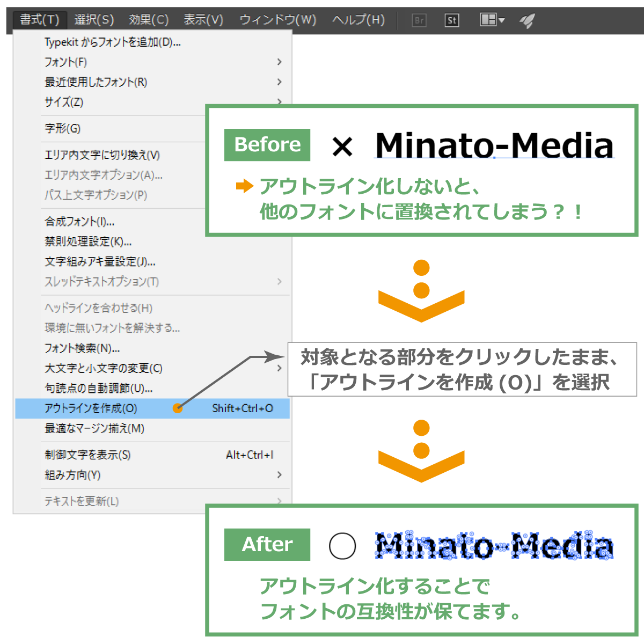Open the ヘルプ(H) menu
The height and width of the screenshot is (644, 644).
click(x=358, y=20)
